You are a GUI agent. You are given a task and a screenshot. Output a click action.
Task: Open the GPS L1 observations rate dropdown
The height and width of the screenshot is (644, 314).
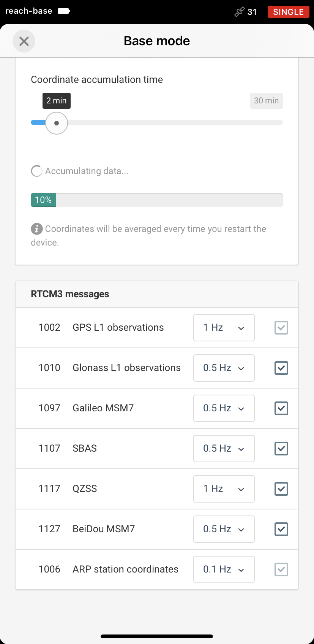tap(224, 328)
